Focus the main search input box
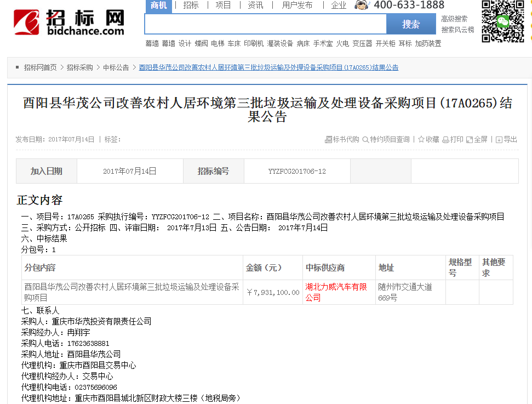This screenshot has width=532, height=404. click(x=266, y=24)
